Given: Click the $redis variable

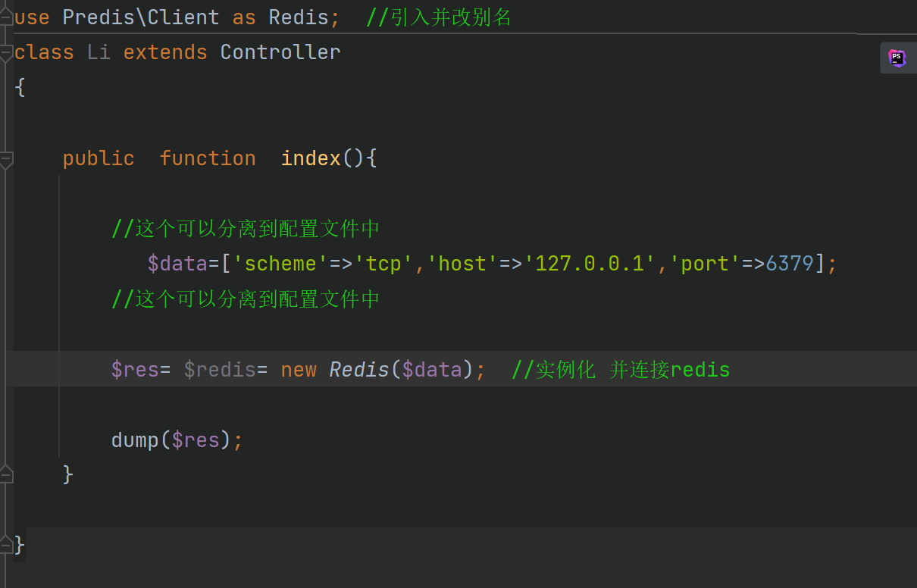Looking at the screenshot, I should 220,369.
